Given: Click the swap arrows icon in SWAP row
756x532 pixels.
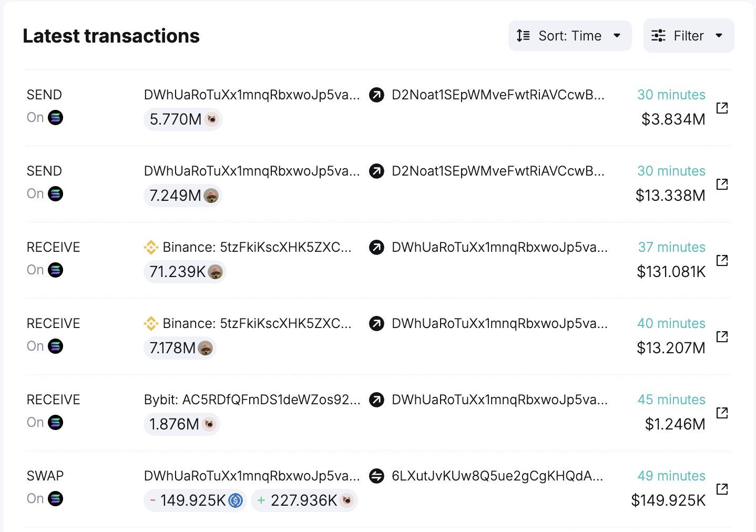Looking at the screenshot, I should 376,476.
